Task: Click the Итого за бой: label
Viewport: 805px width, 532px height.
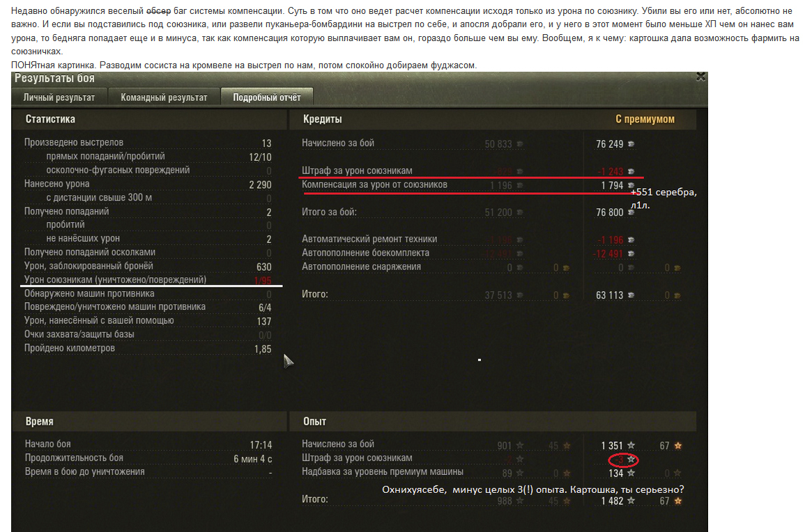Action: 329,212
